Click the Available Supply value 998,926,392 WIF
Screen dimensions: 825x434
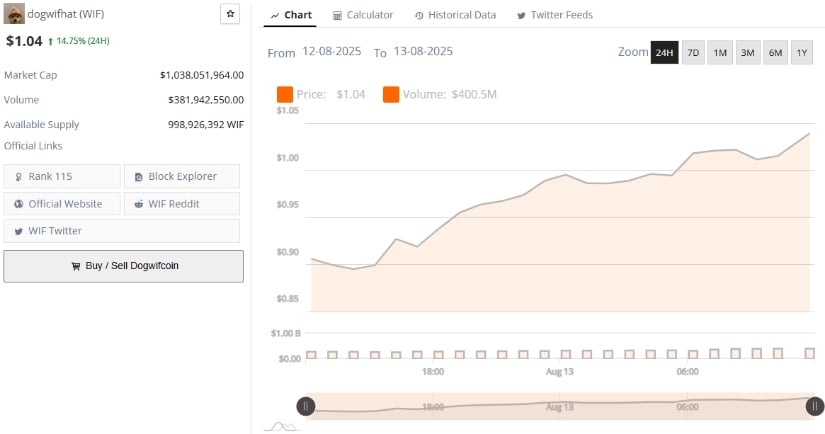pyautogui.click(x=206, y=125)
